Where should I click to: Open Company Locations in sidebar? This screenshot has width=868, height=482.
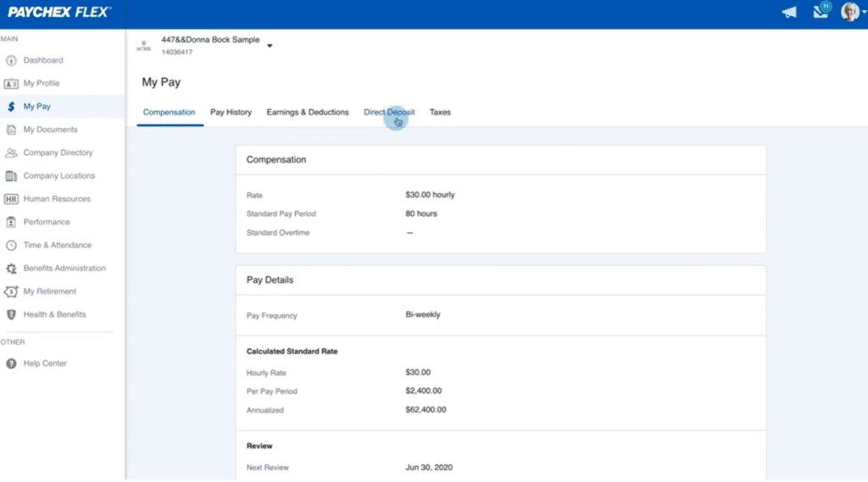[58, 176]
